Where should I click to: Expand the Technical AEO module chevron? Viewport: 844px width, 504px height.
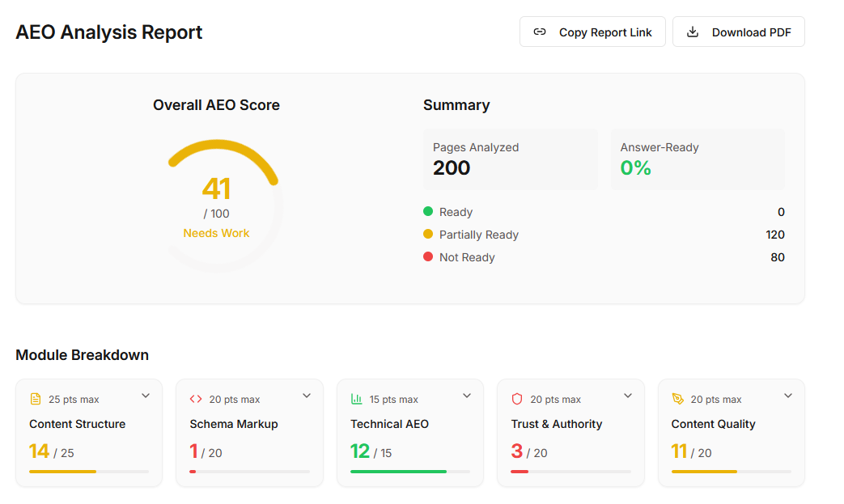467,396
